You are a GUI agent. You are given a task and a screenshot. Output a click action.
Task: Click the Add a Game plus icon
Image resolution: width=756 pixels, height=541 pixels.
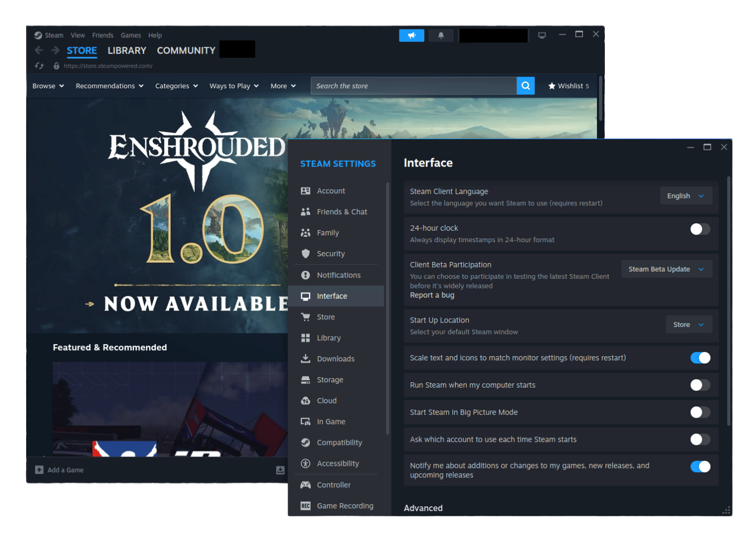pyautogui.click(x=39, y=470)
